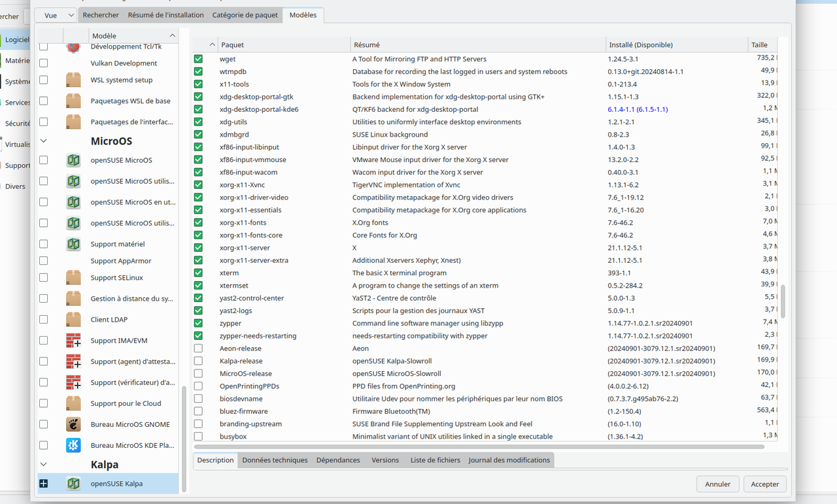This screenshot has width=837, height=504.
Task: Select the yast2-control-center package row
Action: point(485,298)
